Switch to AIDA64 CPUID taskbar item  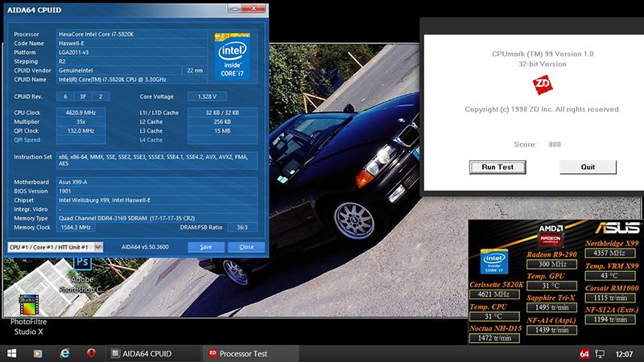[154, 354]
